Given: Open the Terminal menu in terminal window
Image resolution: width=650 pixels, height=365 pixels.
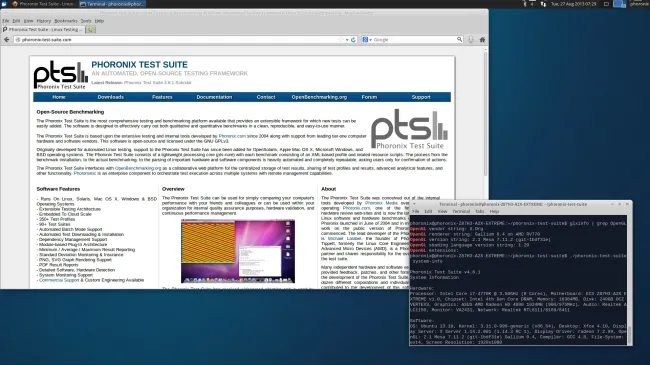Looking at the screenshot, I should (461, 212).
